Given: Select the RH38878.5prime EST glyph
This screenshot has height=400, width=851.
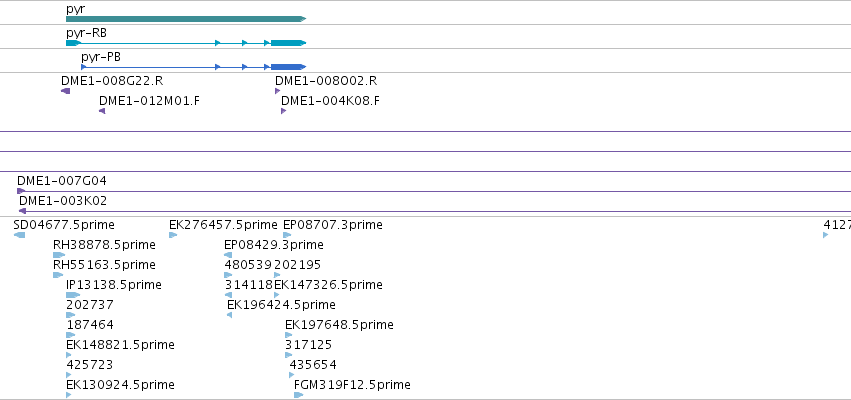Looking at the screenshot, I should 59,255.
